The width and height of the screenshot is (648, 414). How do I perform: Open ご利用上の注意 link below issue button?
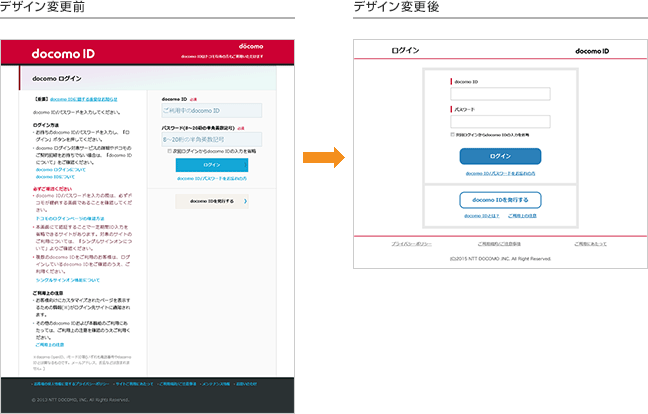click(x=524, y=216)
